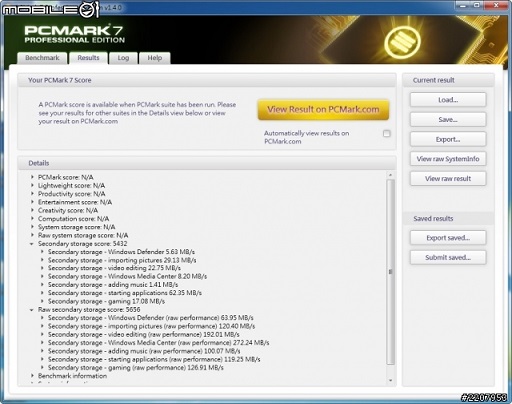Click the Export... button under Current result

click(x=448, y=139)
